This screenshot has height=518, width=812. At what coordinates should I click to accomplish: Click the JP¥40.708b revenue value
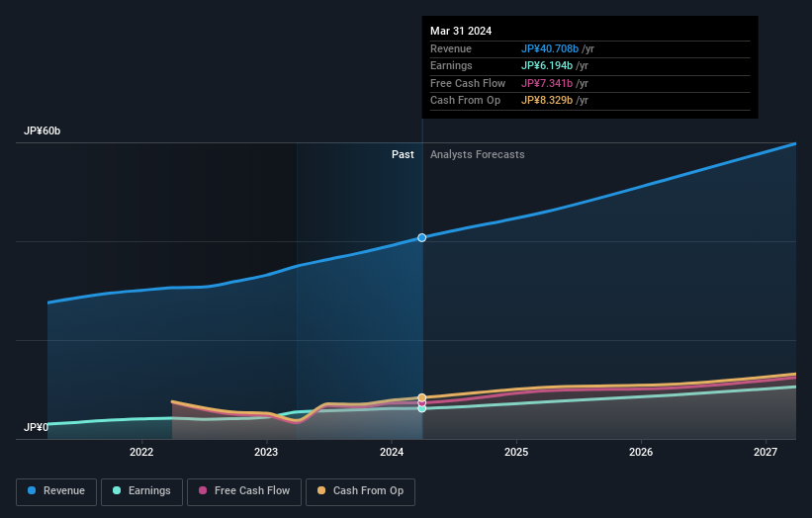pyautogui.click(x=550, y=48)
